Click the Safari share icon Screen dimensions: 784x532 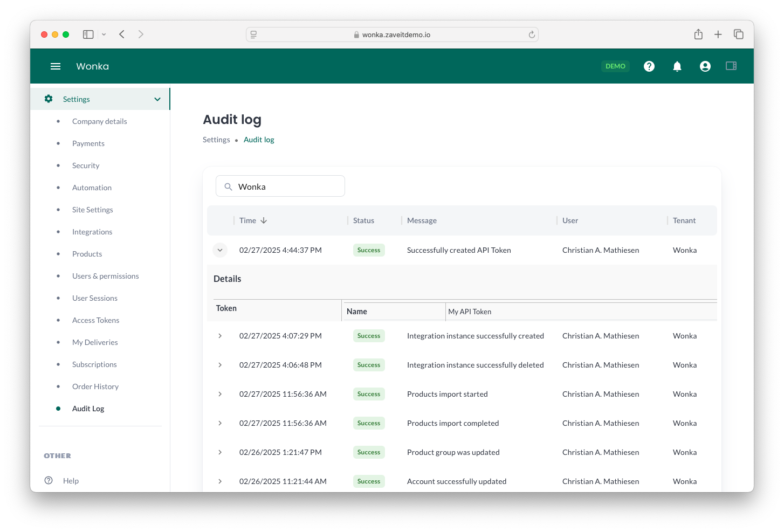point(698,34)
